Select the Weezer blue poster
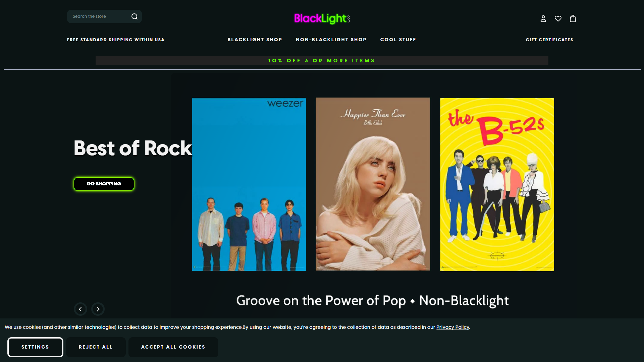The height and width of the screenshot is (362, 644). [249, 184]
